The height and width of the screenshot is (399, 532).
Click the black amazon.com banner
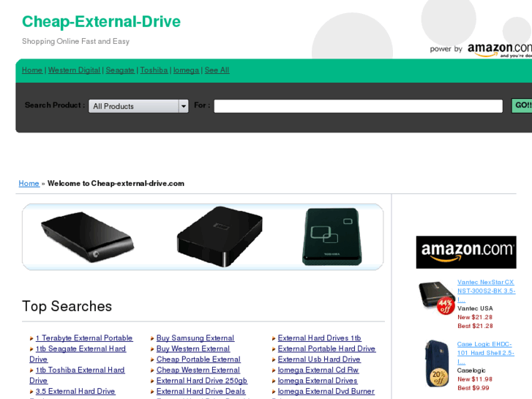(466, 253)
